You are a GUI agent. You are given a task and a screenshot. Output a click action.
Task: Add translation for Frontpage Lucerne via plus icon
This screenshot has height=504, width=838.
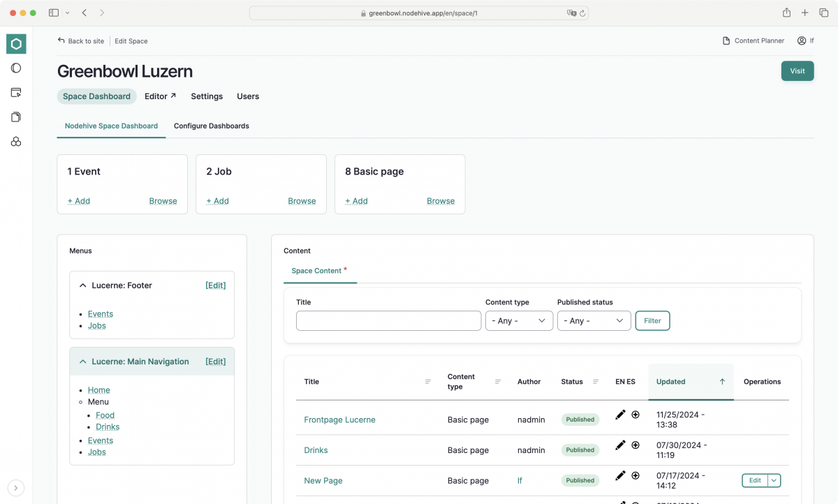[635, 415]
